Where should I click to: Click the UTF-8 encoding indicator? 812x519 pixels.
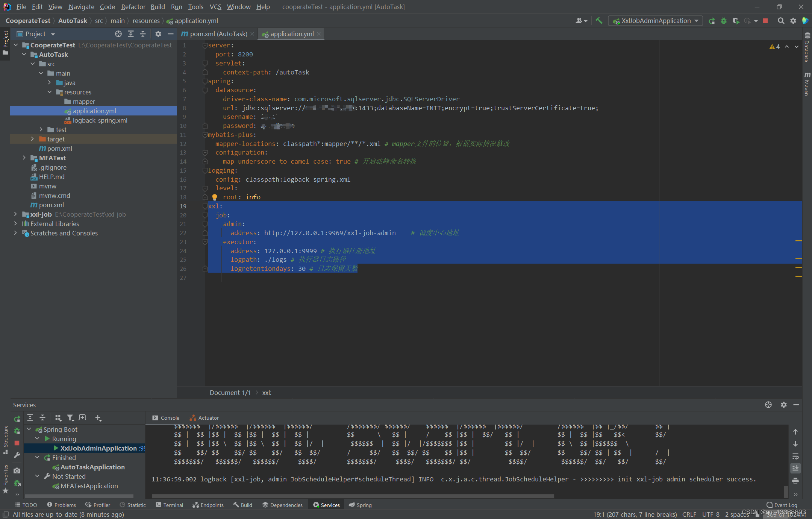tap(711, 514)
